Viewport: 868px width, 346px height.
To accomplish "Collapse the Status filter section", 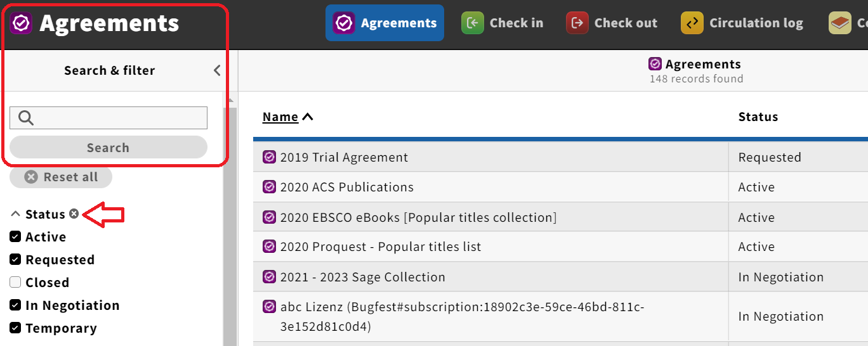I will click(16, 214).
